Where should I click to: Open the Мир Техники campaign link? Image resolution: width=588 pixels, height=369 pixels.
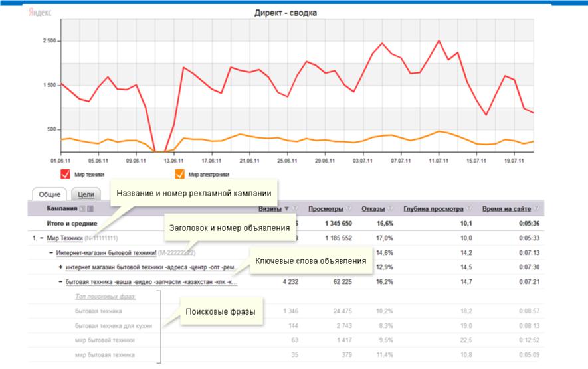(64, 238)
